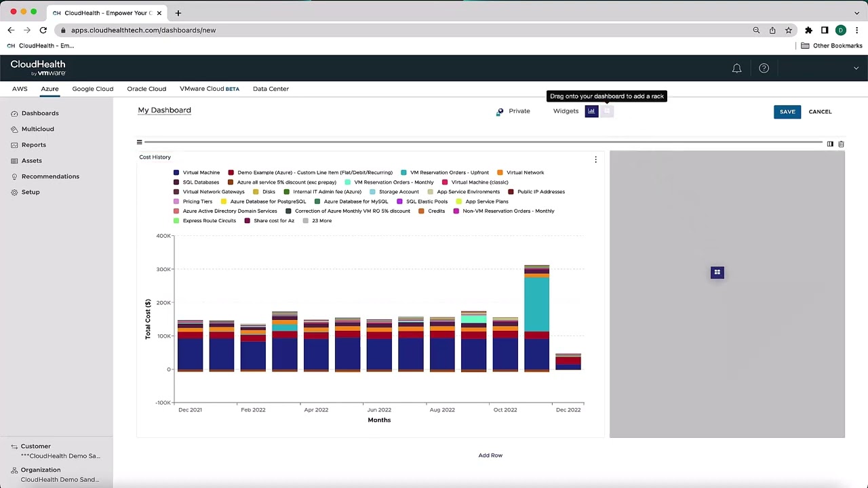Delete the row with the trash icon
The image size is (868, 488).
point(841,144)
